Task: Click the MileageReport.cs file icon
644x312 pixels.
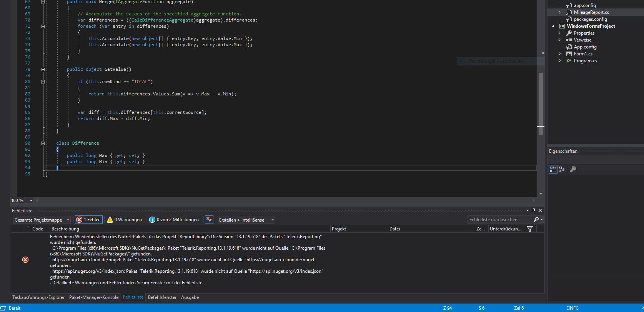Action: pos(569,12)
